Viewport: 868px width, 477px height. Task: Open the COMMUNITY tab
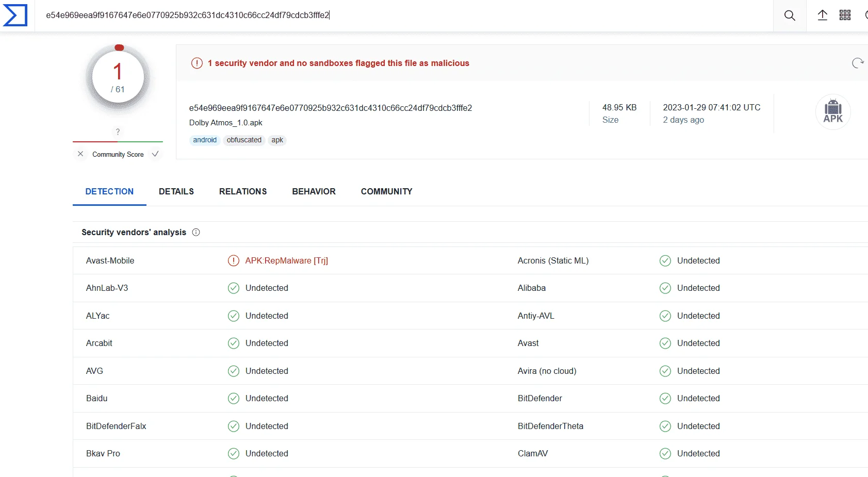(x=386, y=191)
